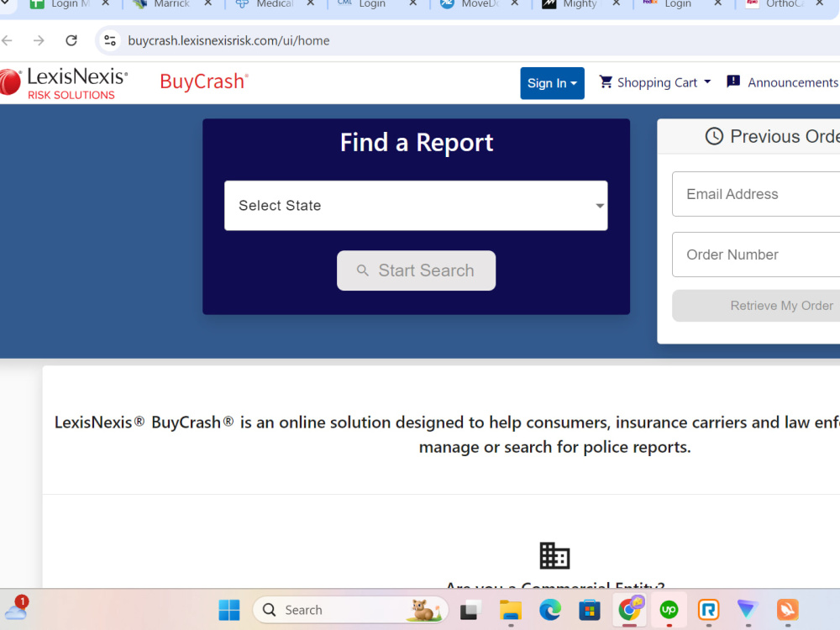Click the Find a Report heading
The image size is (840, 630).
pyautogui.click(x=417, y=143)
